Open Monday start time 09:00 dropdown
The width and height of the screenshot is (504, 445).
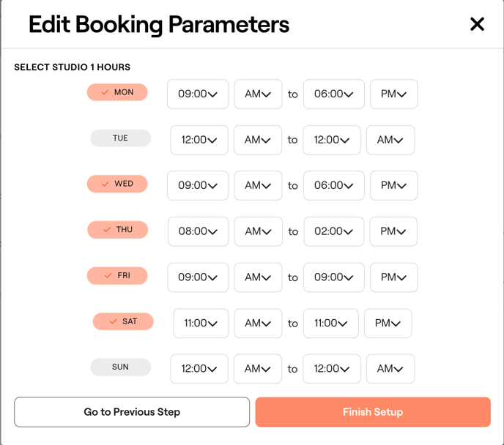pos(198,94)
